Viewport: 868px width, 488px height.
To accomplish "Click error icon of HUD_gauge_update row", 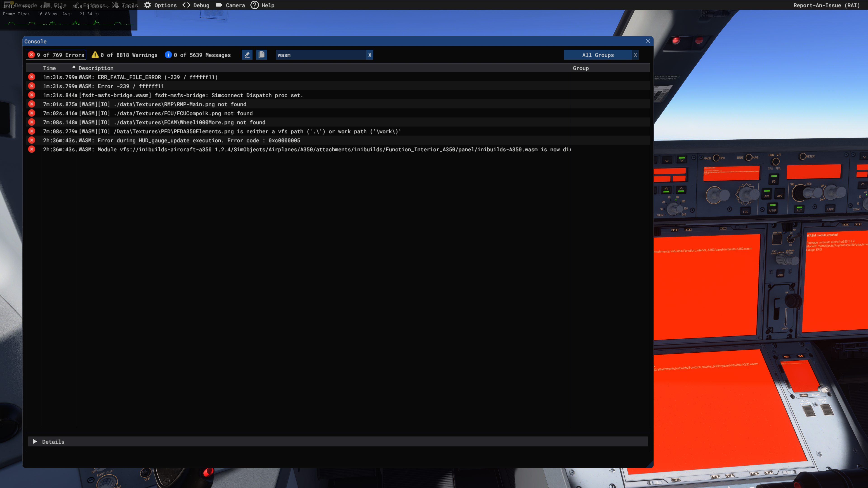I will [32, 141].
